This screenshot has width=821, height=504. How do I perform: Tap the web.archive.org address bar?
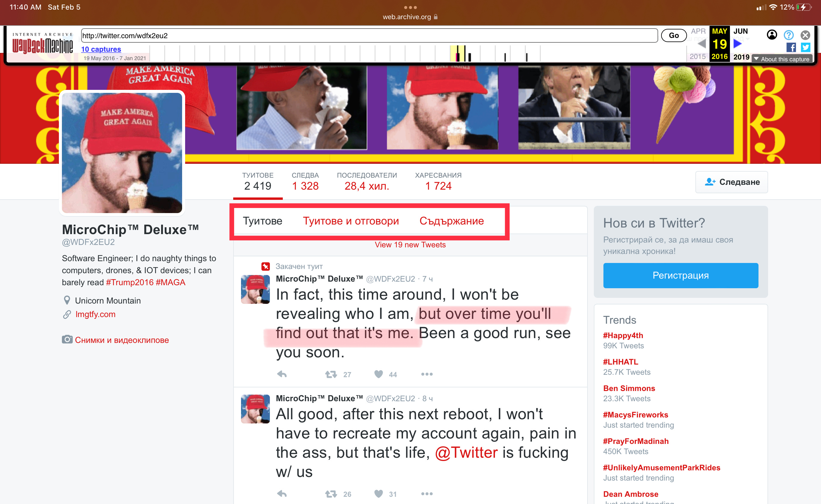click(x=410, y=17)
